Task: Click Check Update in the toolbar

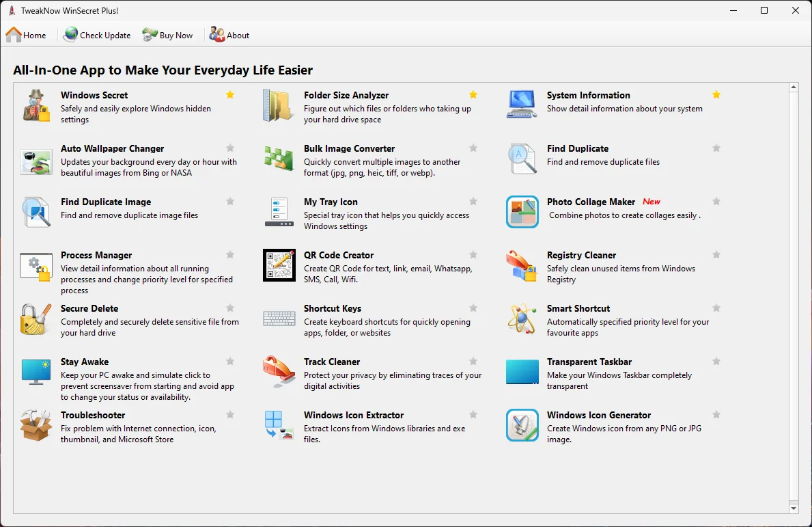Action: [x=97, y=35]
